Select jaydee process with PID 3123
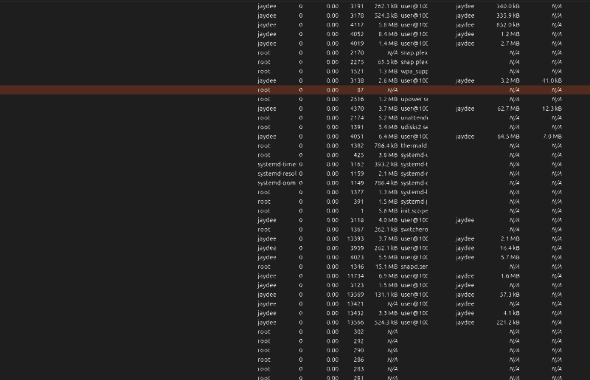Viewport: 590px width, 380px height. (x=295, y=285)
